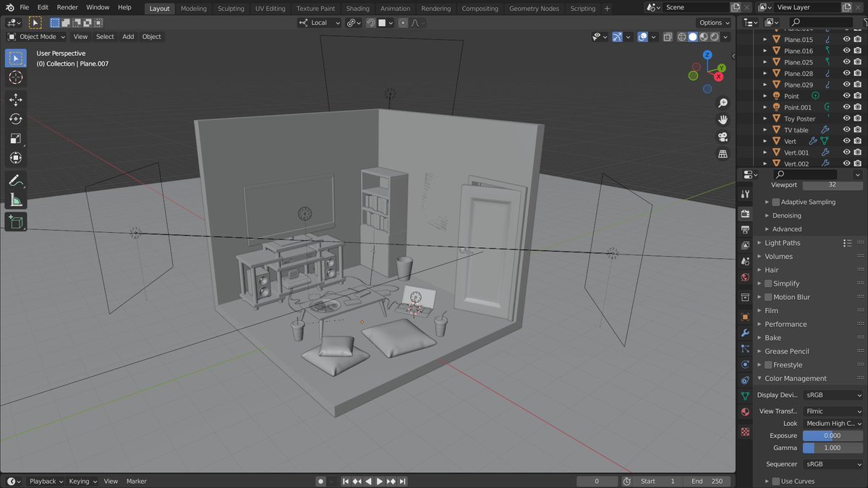The width and height of the screenshot is (868, 488).
Task: Select the Transform tool
Action: pos(16,158)
